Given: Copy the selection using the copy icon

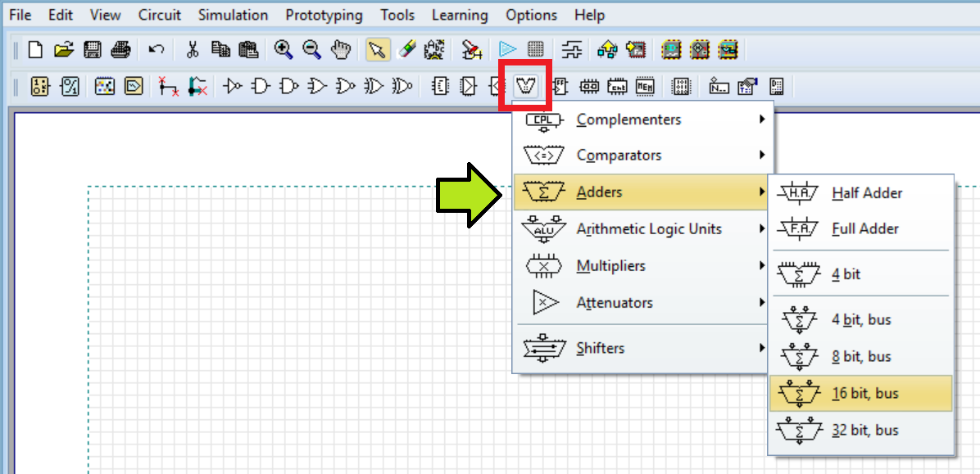Looking at the screenshot, I should point(220,49).
